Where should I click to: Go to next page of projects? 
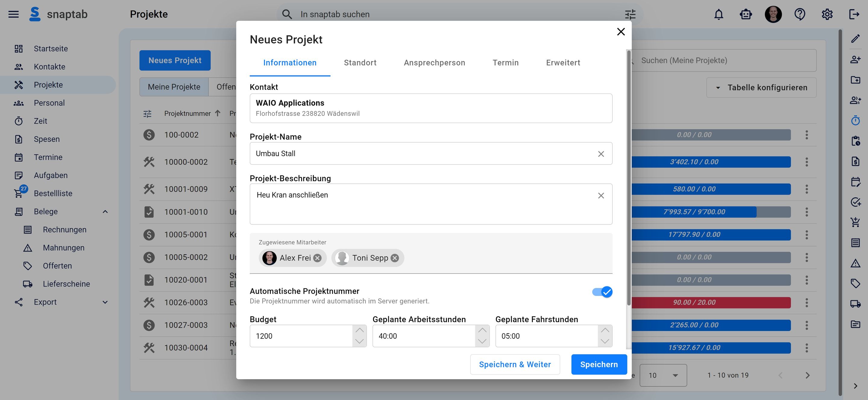[807, 375]
